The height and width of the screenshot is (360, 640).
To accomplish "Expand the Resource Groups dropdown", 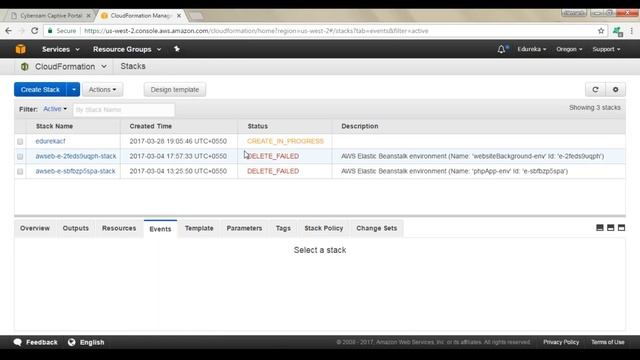I will point(127,49).
